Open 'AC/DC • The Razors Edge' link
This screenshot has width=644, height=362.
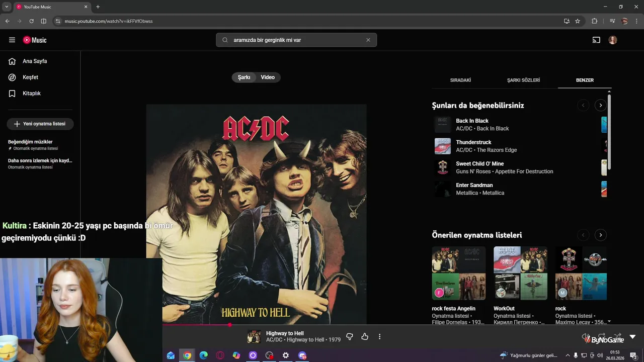click(x=486, y=150)
